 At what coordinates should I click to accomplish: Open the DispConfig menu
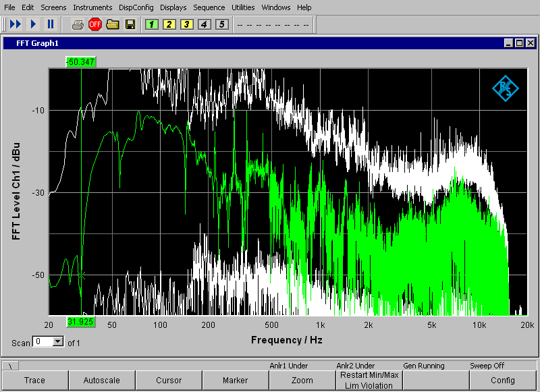tap(136, 7)
